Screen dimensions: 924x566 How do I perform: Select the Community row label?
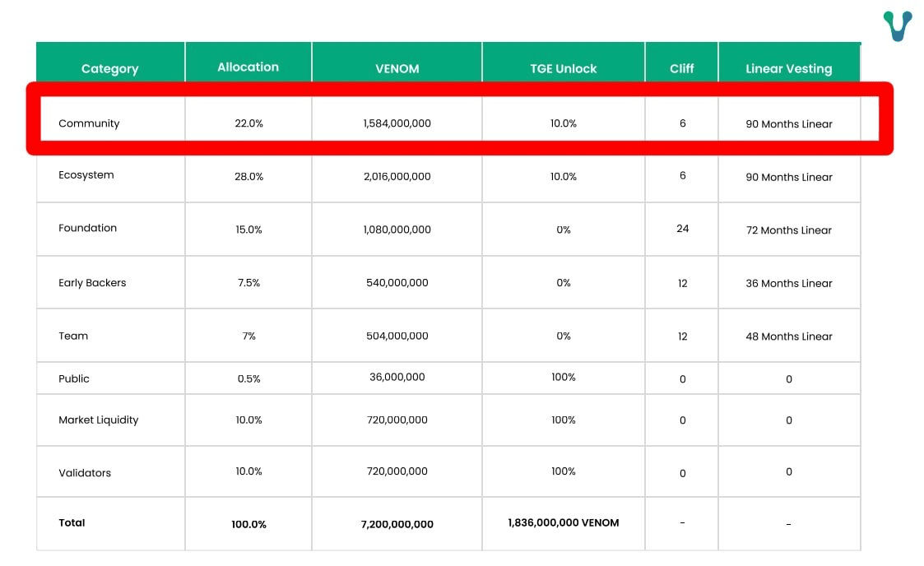tap(89, 123)
